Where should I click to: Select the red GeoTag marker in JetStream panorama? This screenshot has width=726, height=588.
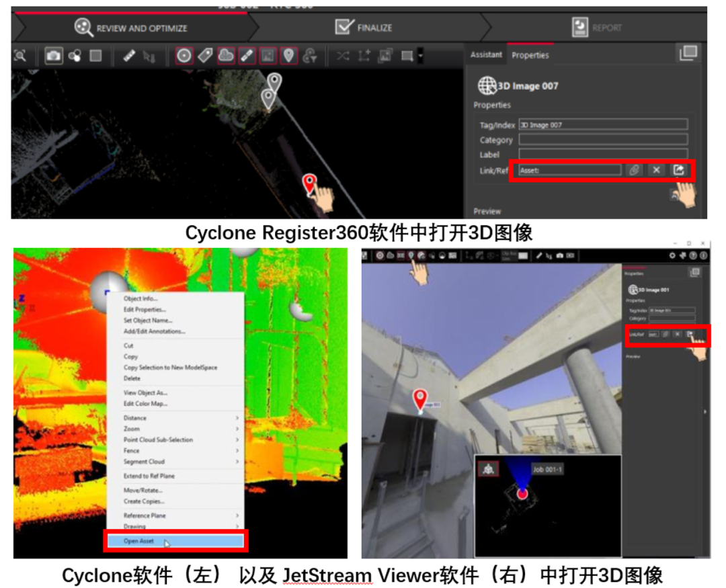(x=420, y=399)
